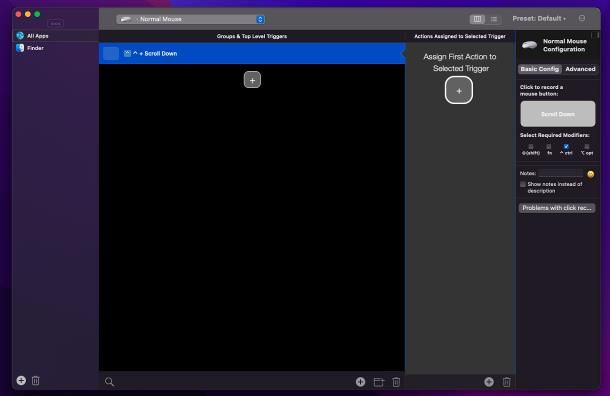Viewport: 610px width, 396px height.
Task: Select the ^ + Scroll Down trigger row
Action: pos(252,53)
